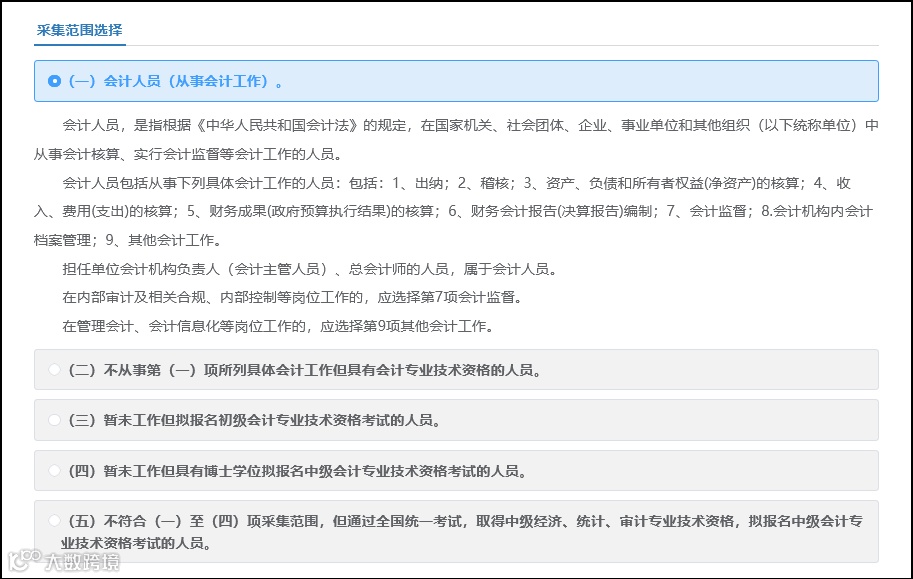
Task: Click the sentence 在内部审计及相关合规、内部控制等岗位工作的
Action: click(x=293, y=297)
